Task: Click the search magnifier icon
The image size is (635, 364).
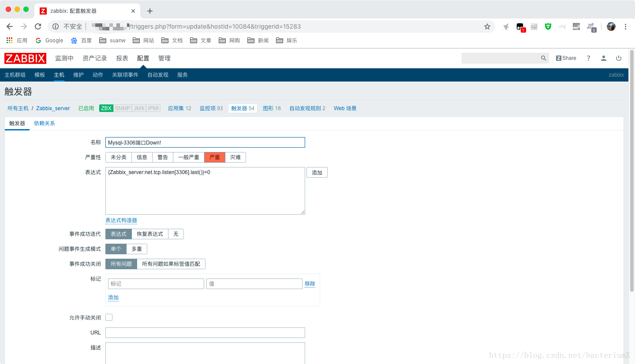Action: click(x=544, y=58)
